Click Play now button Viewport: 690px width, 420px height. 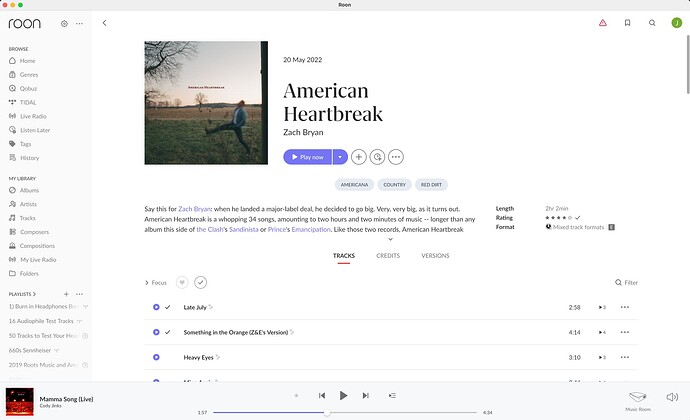(x=308, y=157)
